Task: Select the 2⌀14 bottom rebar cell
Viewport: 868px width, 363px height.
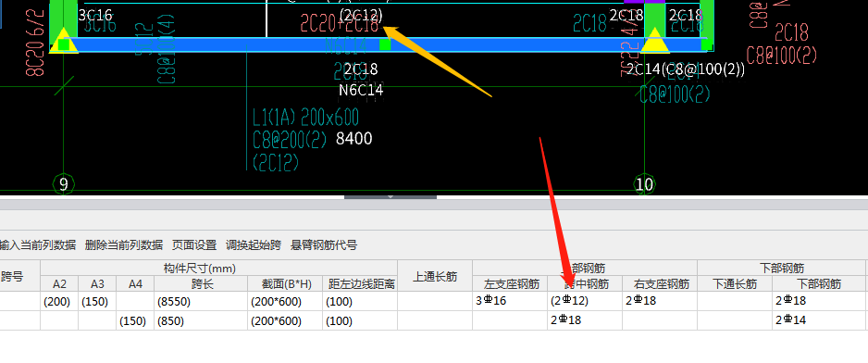Action: pos(819,319)
